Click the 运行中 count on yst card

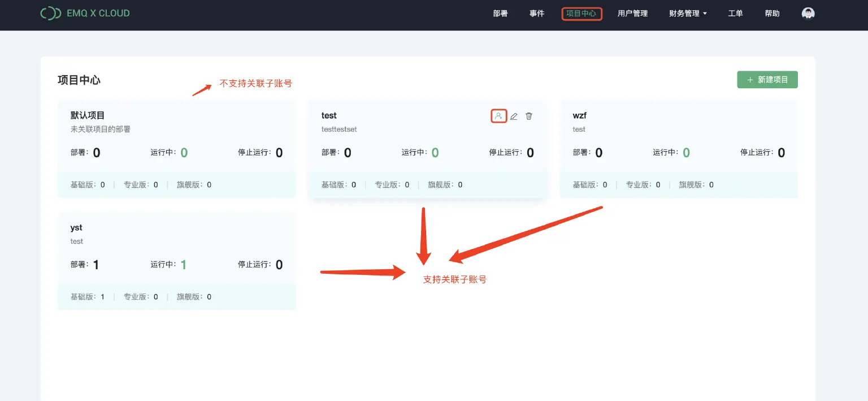coord(184,265)
